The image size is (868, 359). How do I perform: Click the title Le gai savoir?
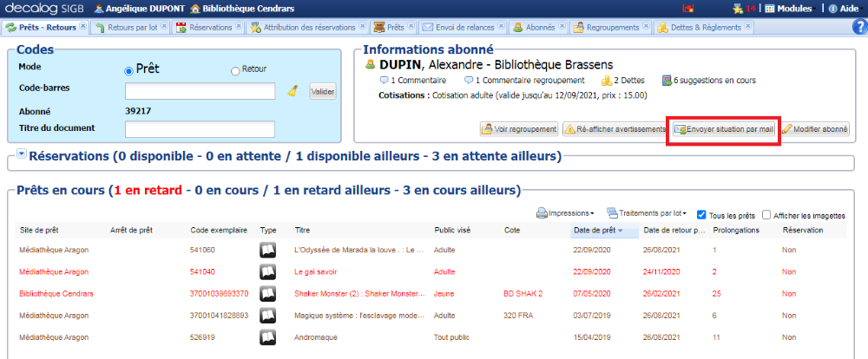pyautogui.click(x=316, y=272)
